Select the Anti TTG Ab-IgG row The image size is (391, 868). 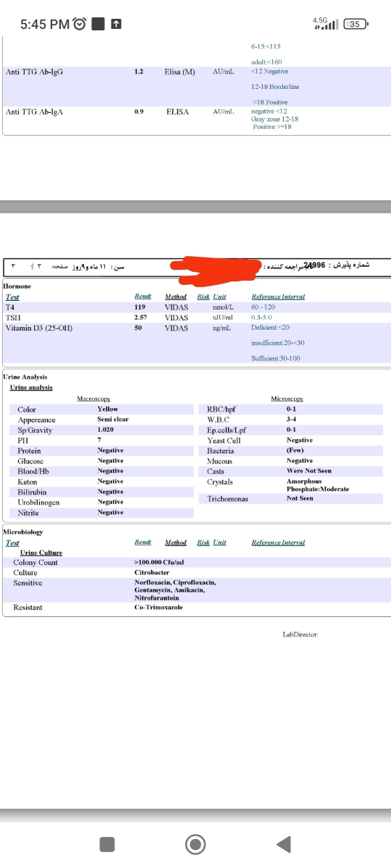(x=195, y=72)
